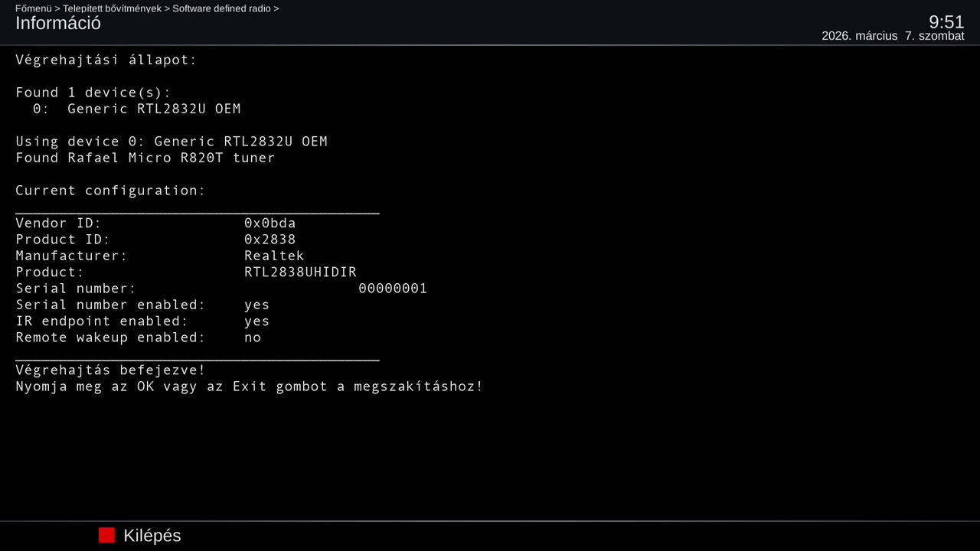Click the Információ screen title
The width and height of the screenshot is (980, 551).
58,23
